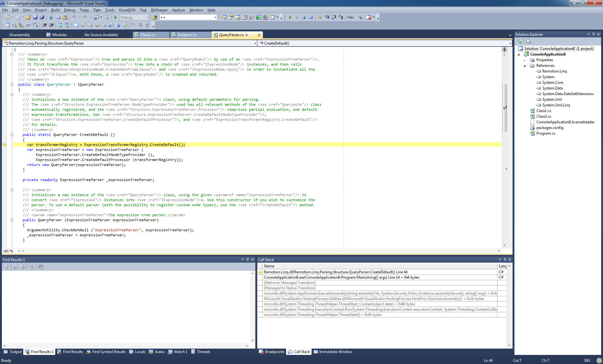Click the Toggle Bookmark icon
The image size is (603, 364).
point(76,25)
